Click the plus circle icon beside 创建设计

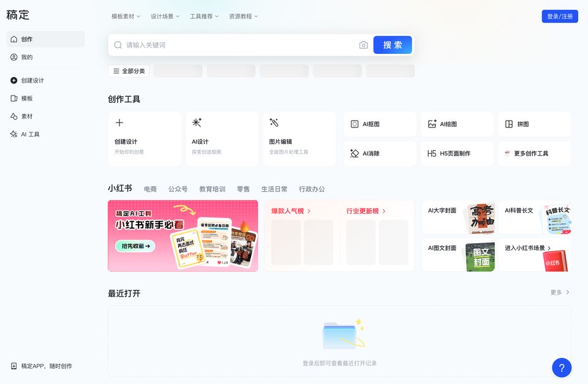(14, 80)
